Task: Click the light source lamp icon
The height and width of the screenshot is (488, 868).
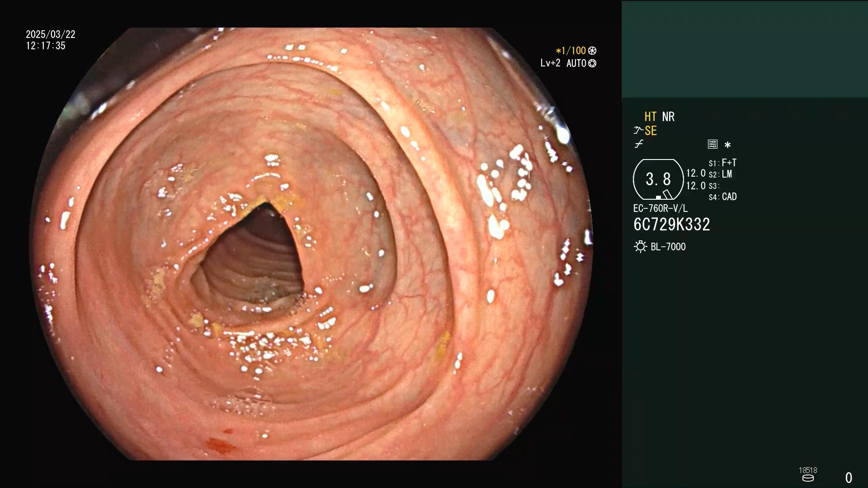Action: [640, 247]
